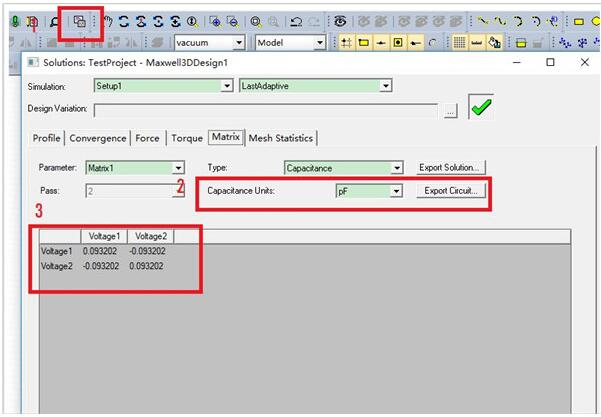Toggle Snap to Vertex mode

pos(363,43)
